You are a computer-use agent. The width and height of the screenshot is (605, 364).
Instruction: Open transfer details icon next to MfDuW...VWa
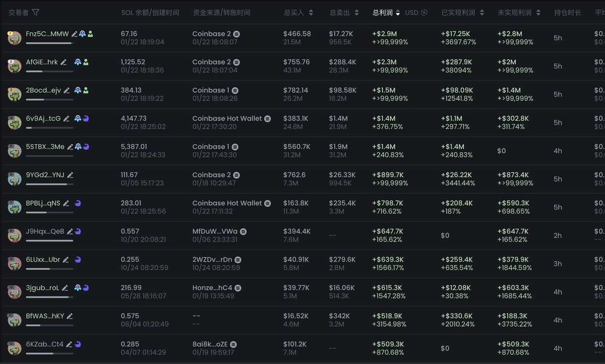(x=243, y=231)
